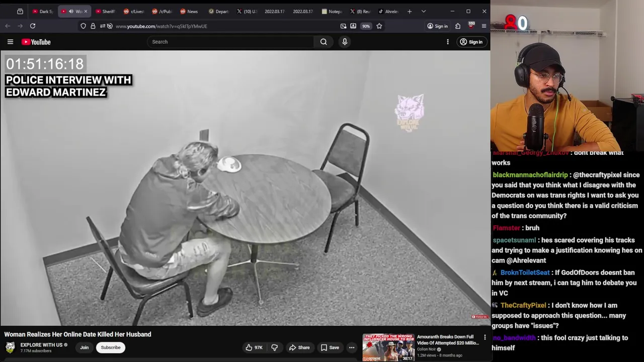Open the browser application menu
The width and height of the screenshot is (644, 362).
tap(484, 26)
